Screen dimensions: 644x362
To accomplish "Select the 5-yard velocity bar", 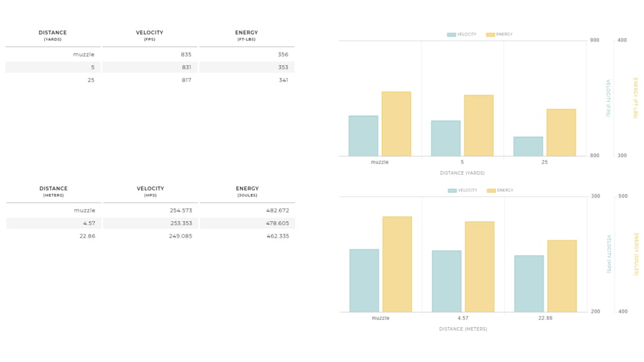I will coord(446,138).
